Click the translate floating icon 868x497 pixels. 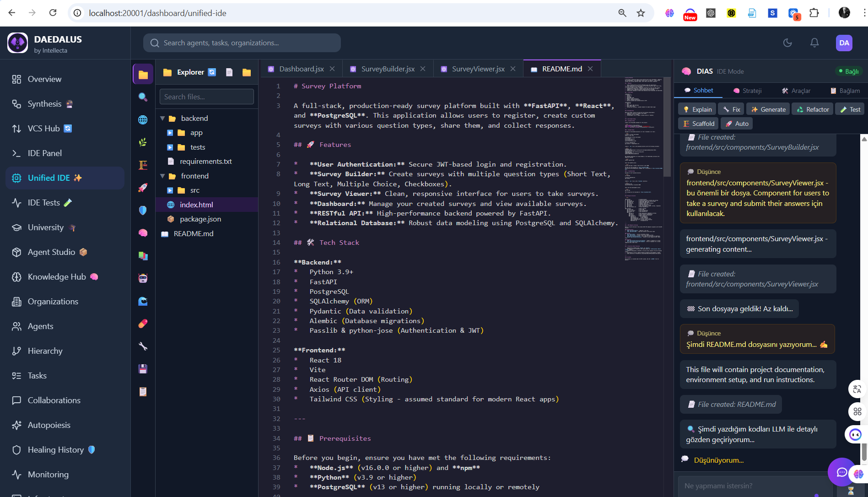(x=857, y=389)
